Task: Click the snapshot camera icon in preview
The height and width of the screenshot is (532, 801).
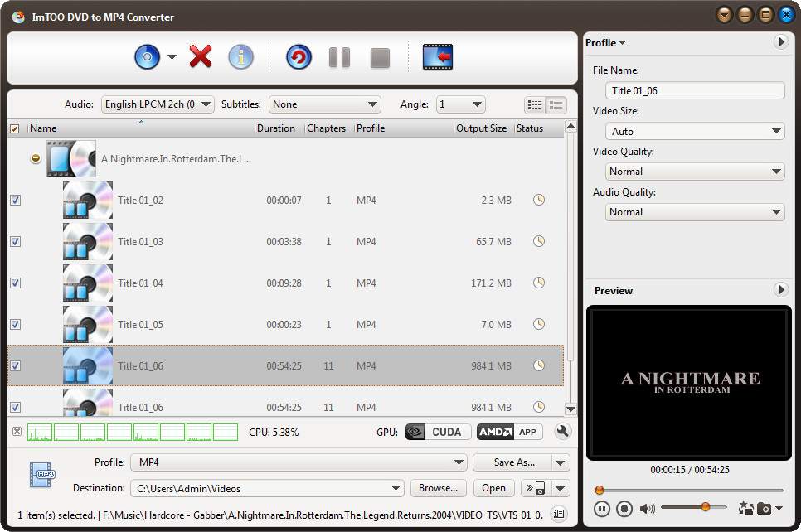Action: click(765, 508)
